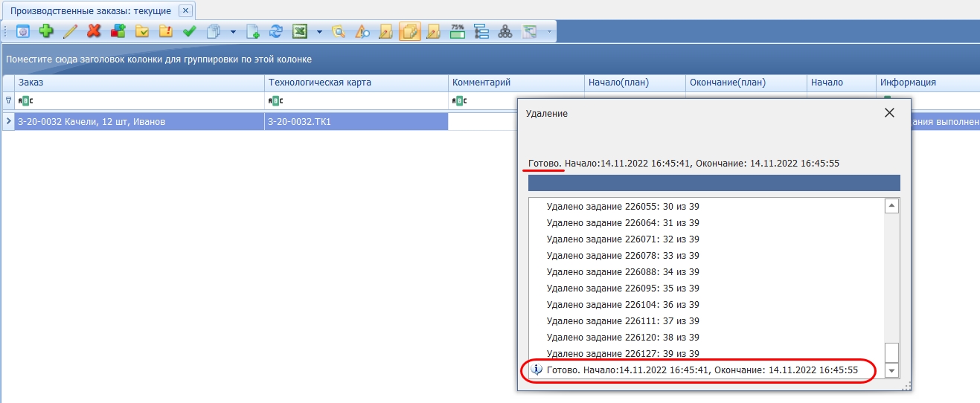980x403 pixels.
Task: Click cell 3-20-0032.TK1
Action: point(356,121)
